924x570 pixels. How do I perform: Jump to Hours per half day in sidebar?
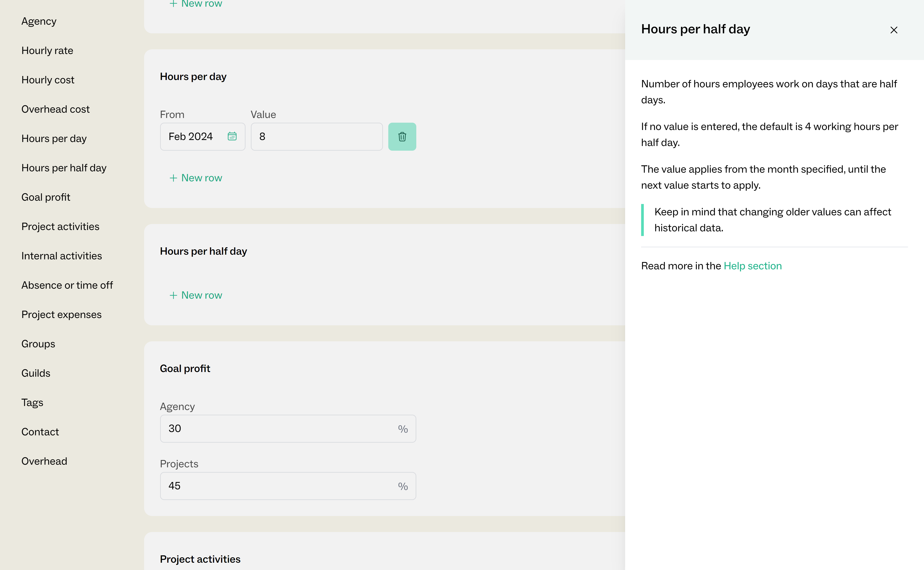[x=64, y=168]
